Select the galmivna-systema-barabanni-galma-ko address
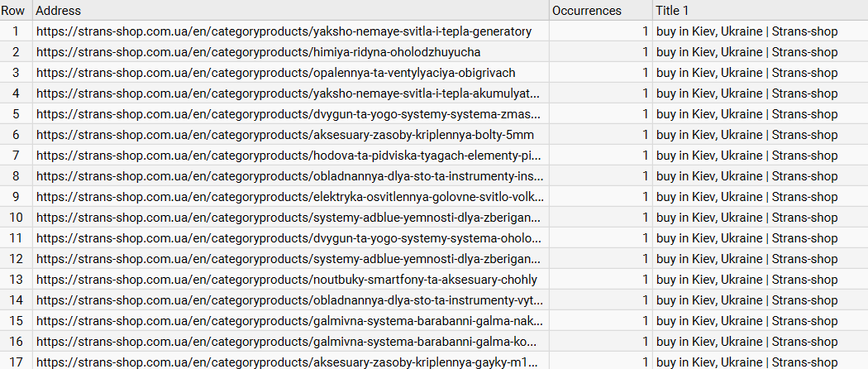 [x=286, y=342]
